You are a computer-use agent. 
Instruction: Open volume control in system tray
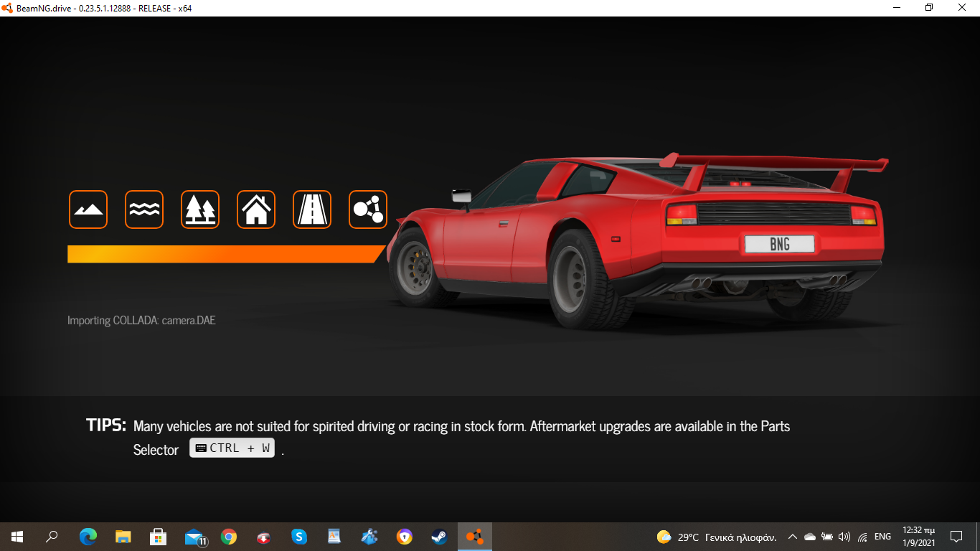pos(844,537)
